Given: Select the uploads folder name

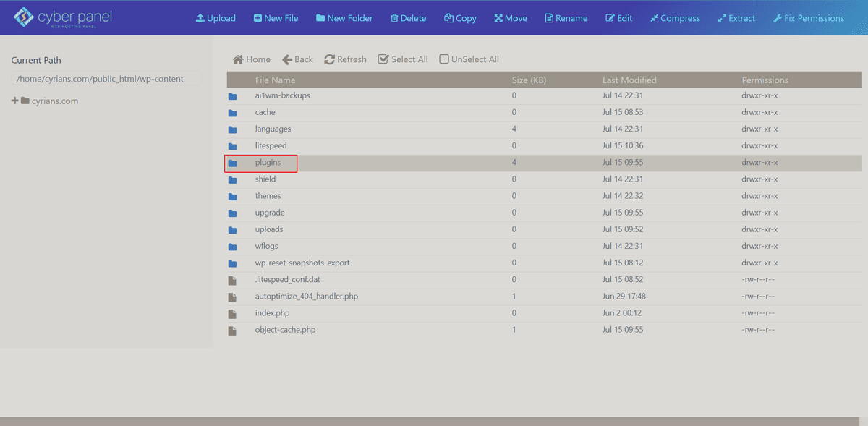Looking at the screenshot, I should coord(269,229).
